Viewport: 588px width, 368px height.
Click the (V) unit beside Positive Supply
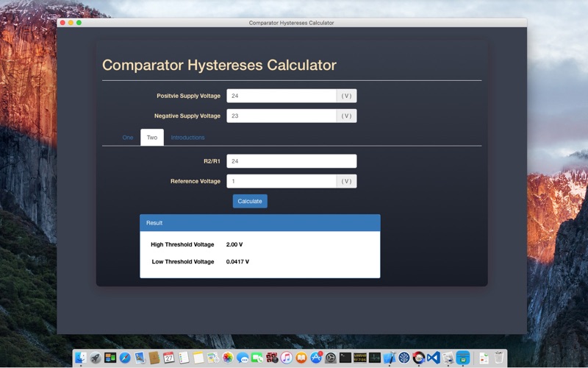point(346,96)
